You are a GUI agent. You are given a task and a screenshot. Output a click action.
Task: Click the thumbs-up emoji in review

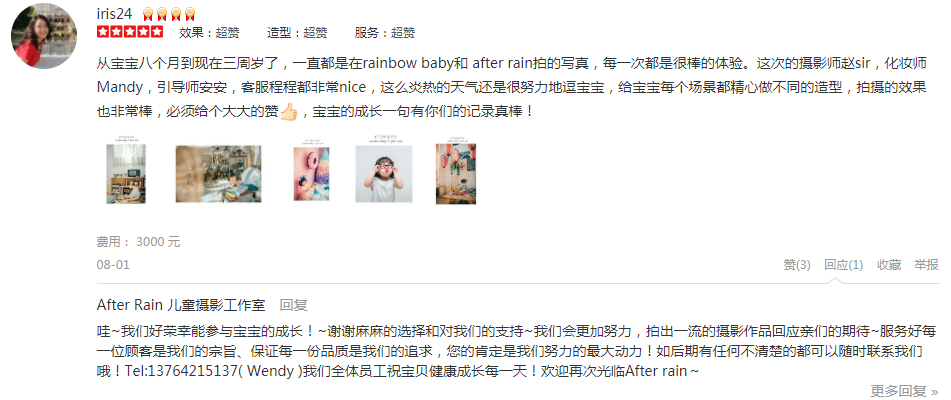point(289,112)
